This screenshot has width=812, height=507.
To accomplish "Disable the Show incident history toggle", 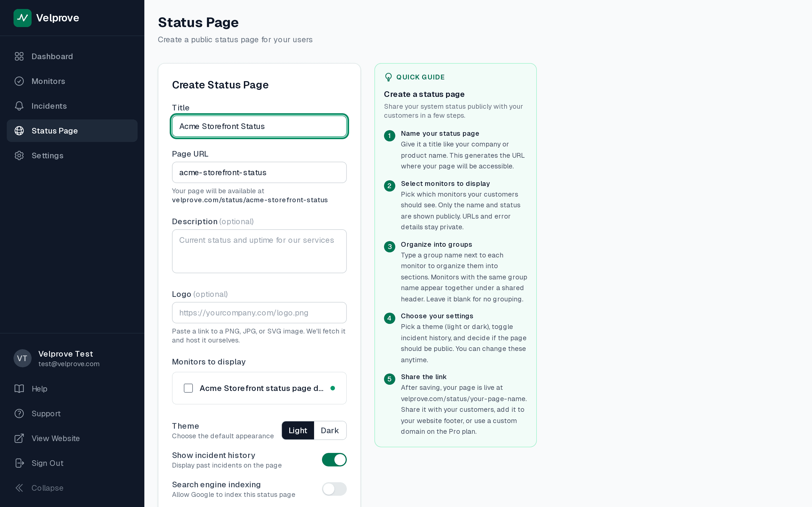I will 334,460.
